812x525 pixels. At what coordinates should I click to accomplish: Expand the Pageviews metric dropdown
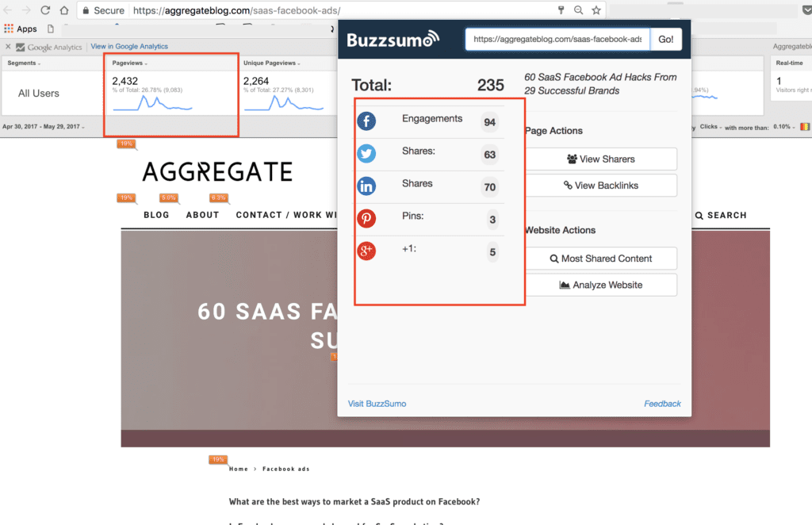(x=130, y=63)
